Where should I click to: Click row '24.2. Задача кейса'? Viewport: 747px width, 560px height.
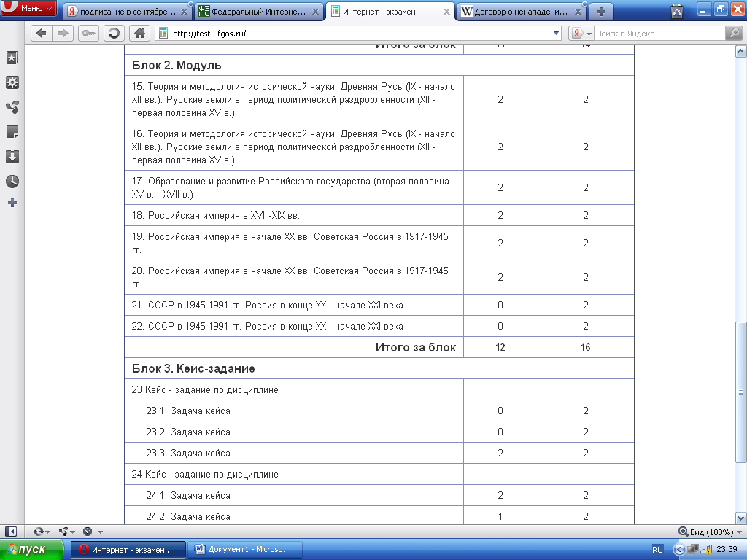[379, 516]
